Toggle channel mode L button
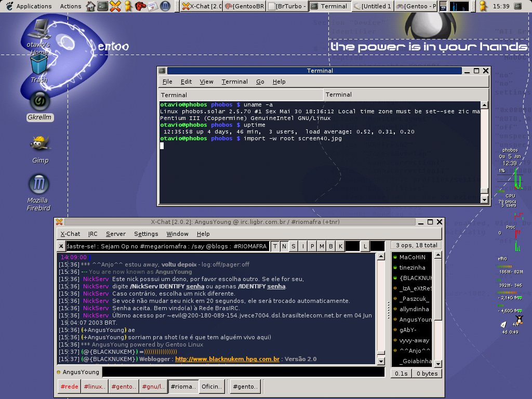532x399 pixels. point(365,246)
